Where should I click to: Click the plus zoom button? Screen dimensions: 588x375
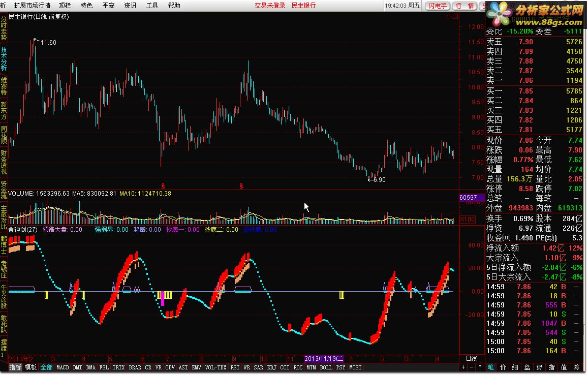[x=463, y=367]
